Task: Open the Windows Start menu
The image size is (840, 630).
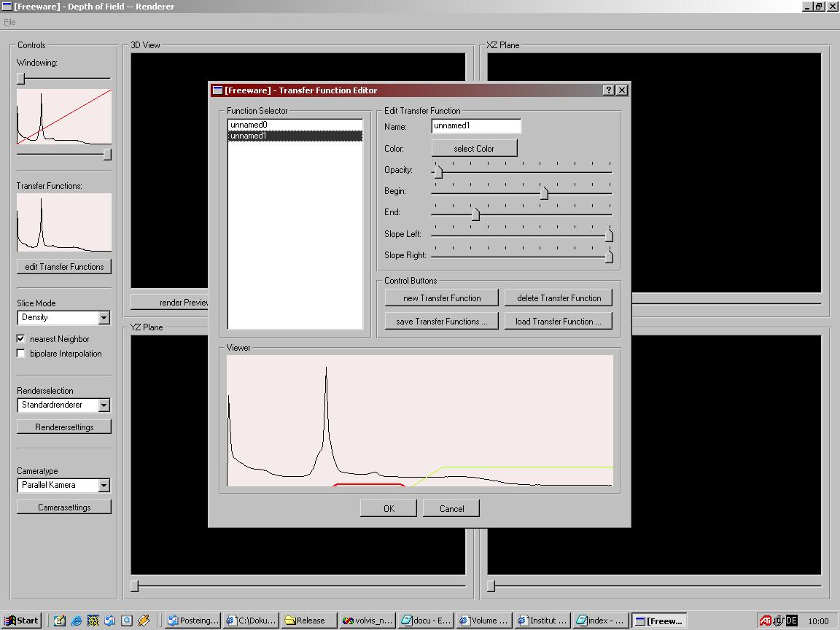Action: (21, 621)
